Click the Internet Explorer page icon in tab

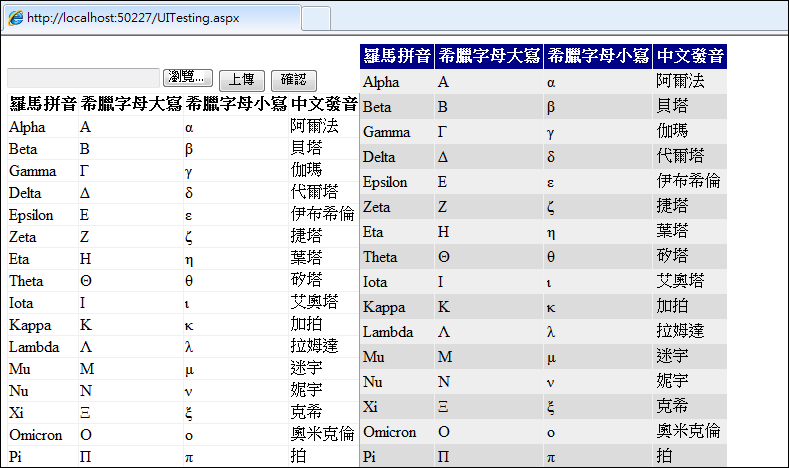(x=16, y=18)
